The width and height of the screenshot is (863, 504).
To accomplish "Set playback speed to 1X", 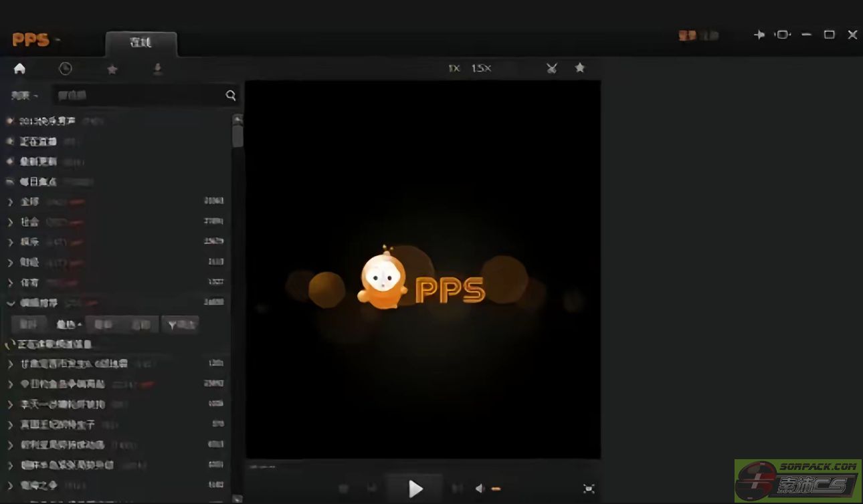I will tap(454, 68).
